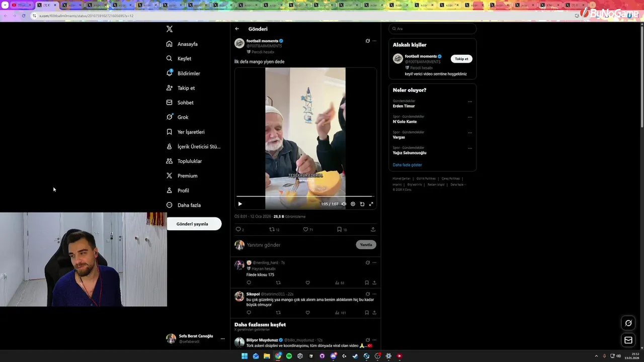Play the mango video

click(240, 204)
